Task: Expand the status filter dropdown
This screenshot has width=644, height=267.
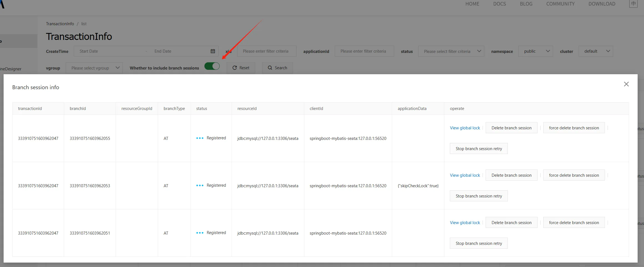Action: [451, 51]
